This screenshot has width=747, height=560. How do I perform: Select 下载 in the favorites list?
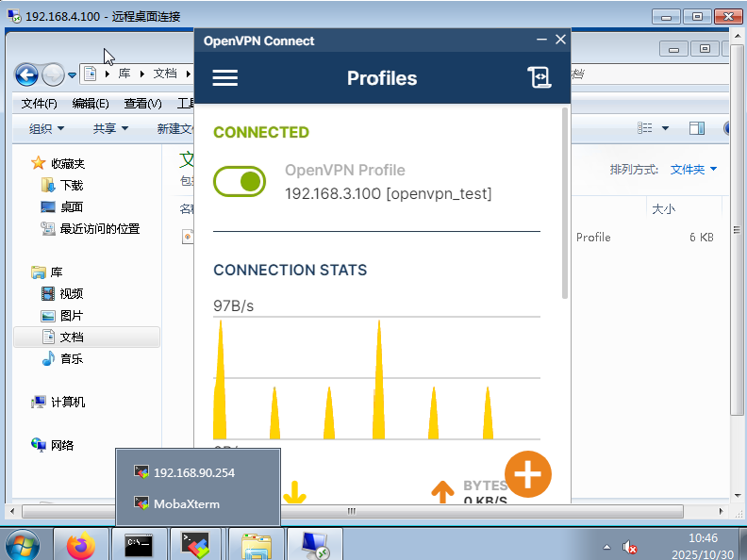[72, 186]
